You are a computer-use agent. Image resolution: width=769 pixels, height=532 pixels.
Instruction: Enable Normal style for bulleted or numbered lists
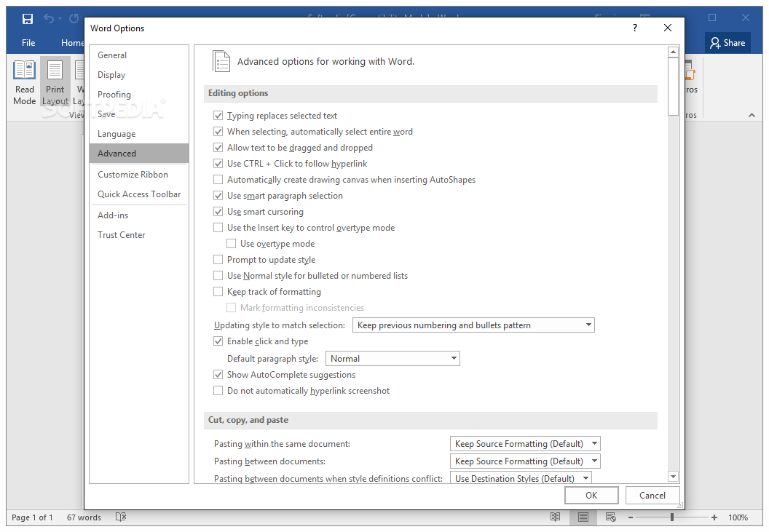point(218,276)
